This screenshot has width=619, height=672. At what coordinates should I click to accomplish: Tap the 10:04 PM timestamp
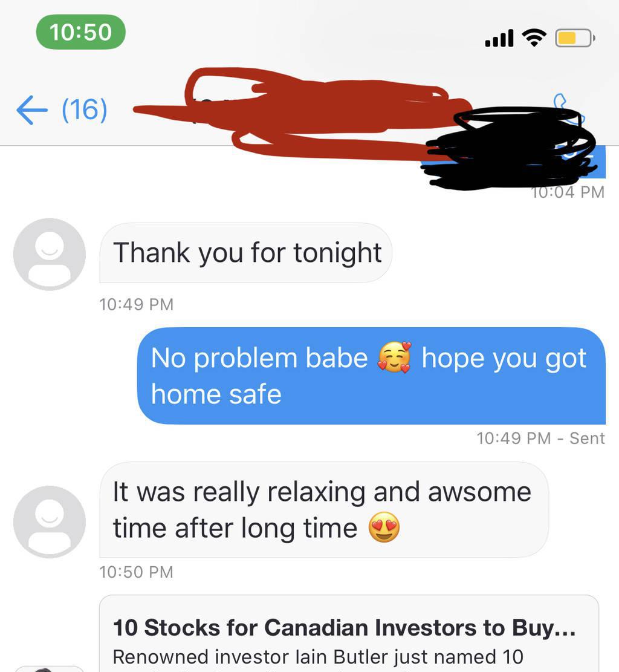568,192
